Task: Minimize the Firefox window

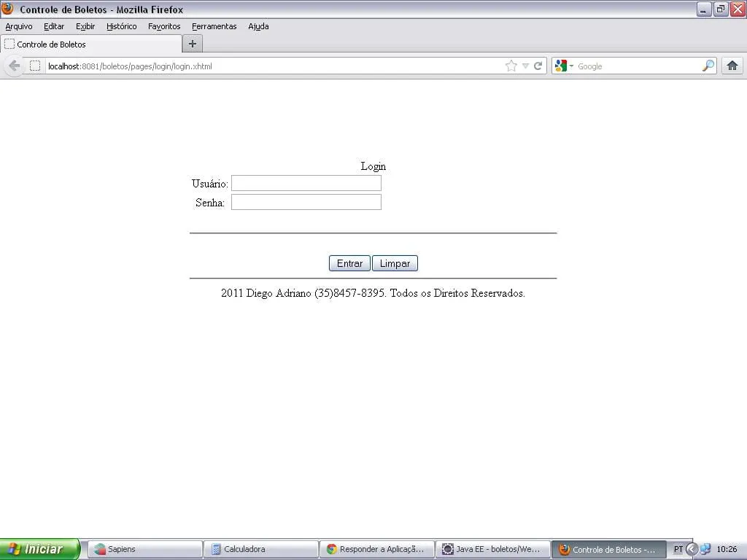Action: coord(704,9)
